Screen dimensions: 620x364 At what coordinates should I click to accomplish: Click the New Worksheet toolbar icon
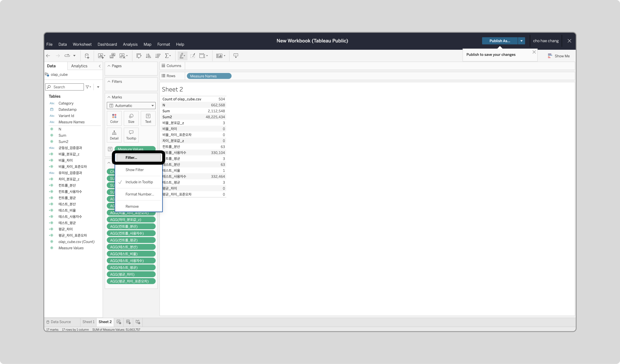[101, 56]
